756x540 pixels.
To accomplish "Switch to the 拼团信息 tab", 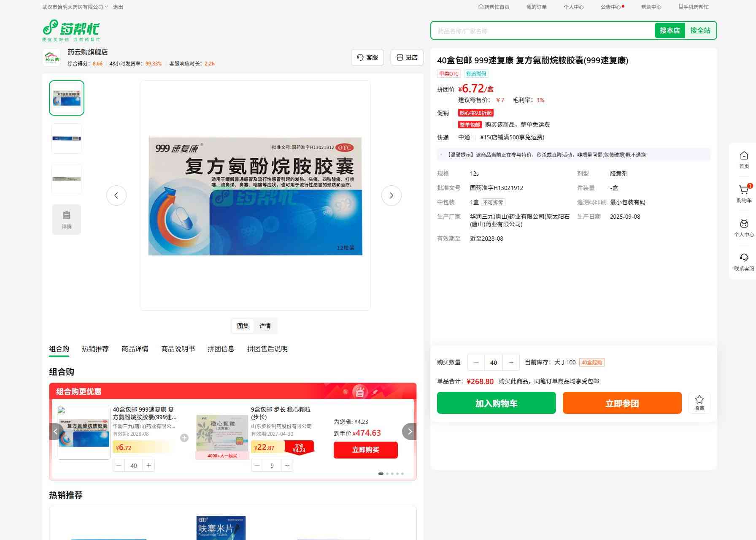I will (221, 349).
